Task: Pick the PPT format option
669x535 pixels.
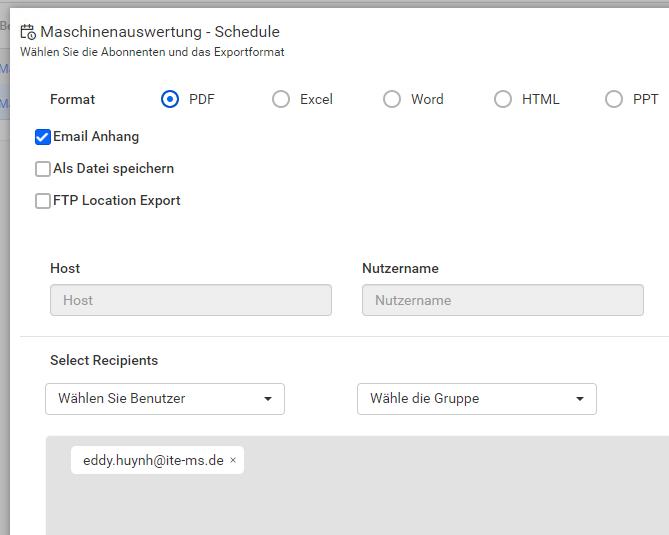Action: (x=614, y=99)
